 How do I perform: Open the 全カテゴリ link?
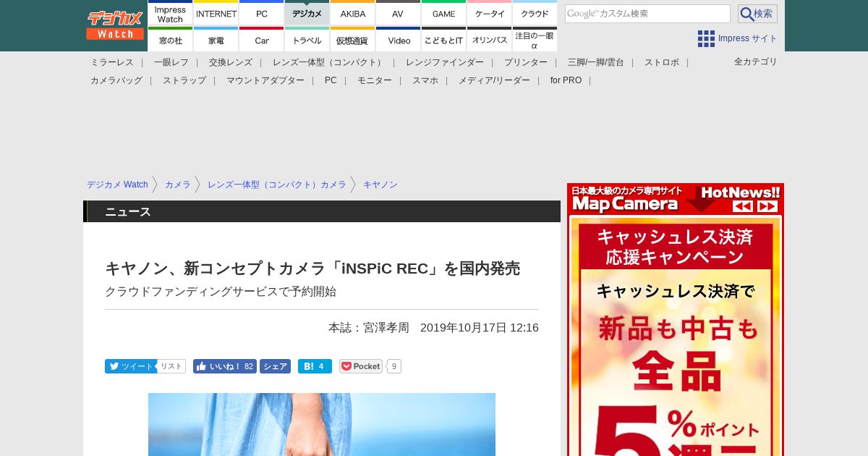pos(756,62)
